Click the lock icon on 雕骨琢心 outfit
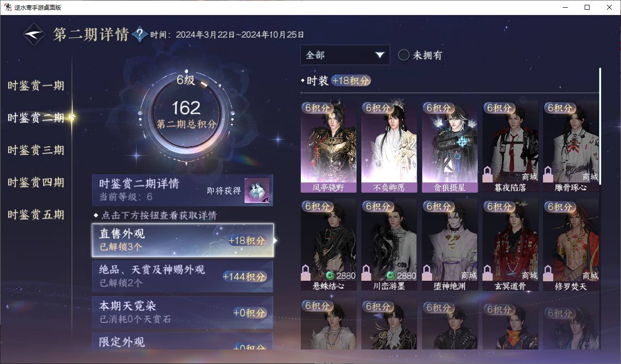Image resolution: width=621 pixels, height=364 pixels. coord(548,174)
